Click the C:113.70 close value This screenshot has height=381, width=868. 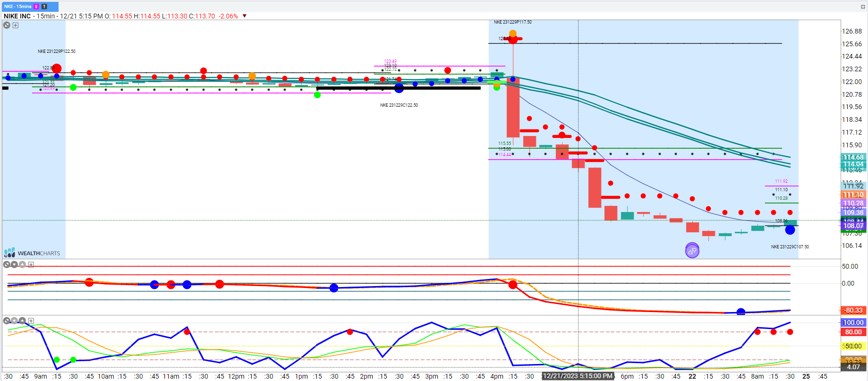tap(202, 16)
